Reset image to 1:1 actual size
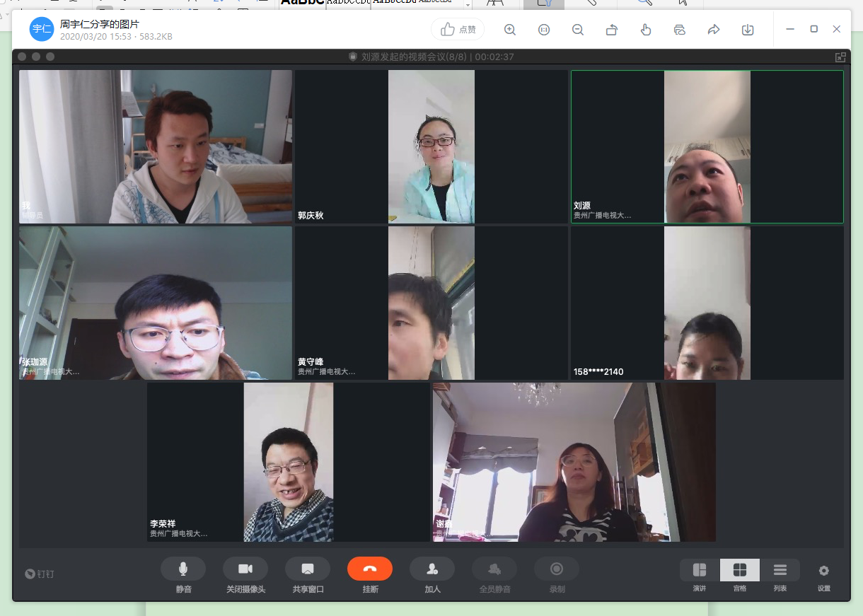Viewport: 863px width, 616px height. pos(544,30)
